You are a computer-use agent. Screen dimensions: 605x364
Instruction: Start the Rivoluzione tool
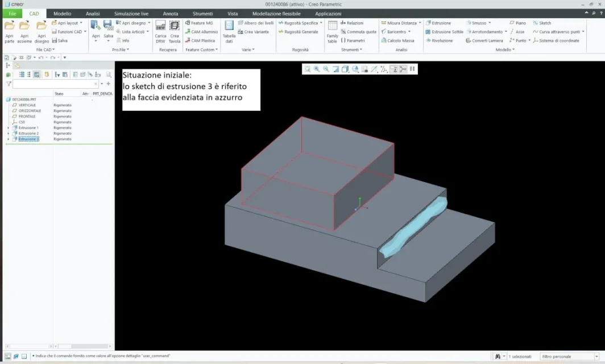pyautogui.click(x=439, y=40)
